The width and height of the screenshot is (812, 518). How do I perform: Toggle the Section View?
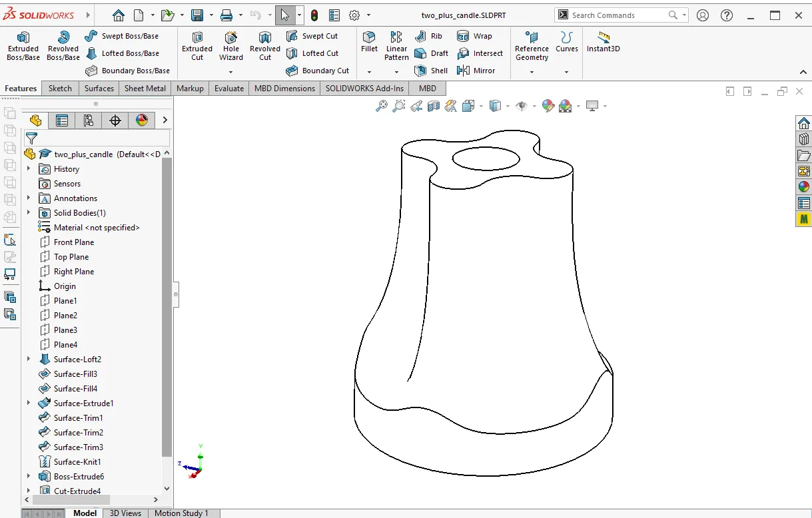click(434, 105)
